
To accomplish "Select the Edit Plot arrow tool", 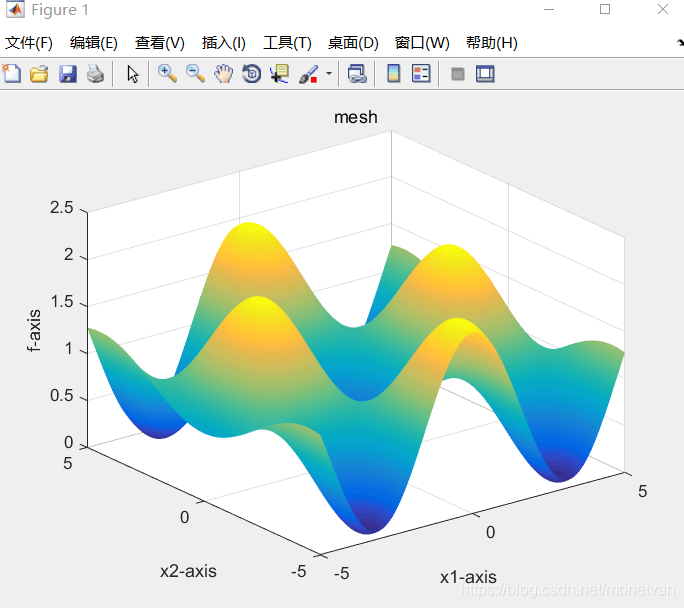I will tap(133, 74).
